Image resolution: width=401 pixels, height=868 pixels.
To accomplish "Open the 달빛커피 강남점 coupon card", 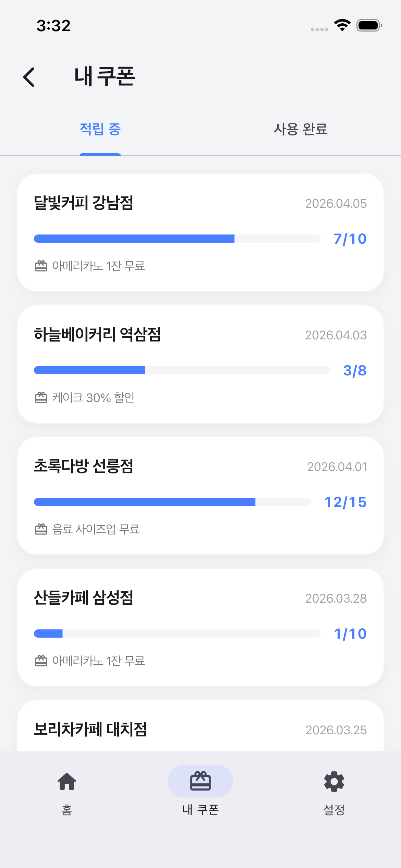I will tap(200, 232).
